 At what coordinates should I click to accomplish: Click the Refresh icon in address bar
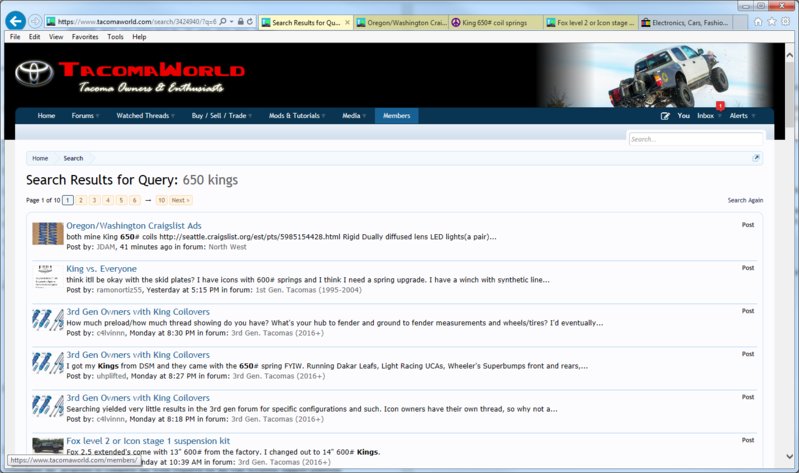250,21
